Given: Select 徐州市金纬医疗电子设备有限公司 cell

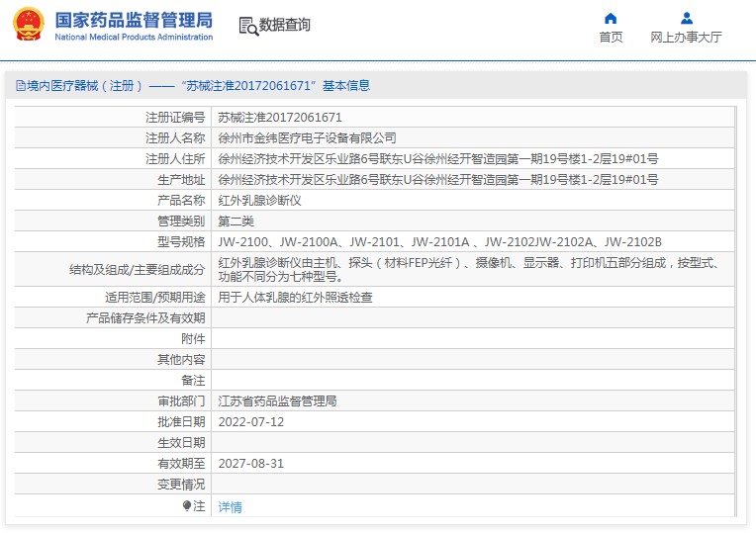Looking at the screenshot, I should 307,138.
